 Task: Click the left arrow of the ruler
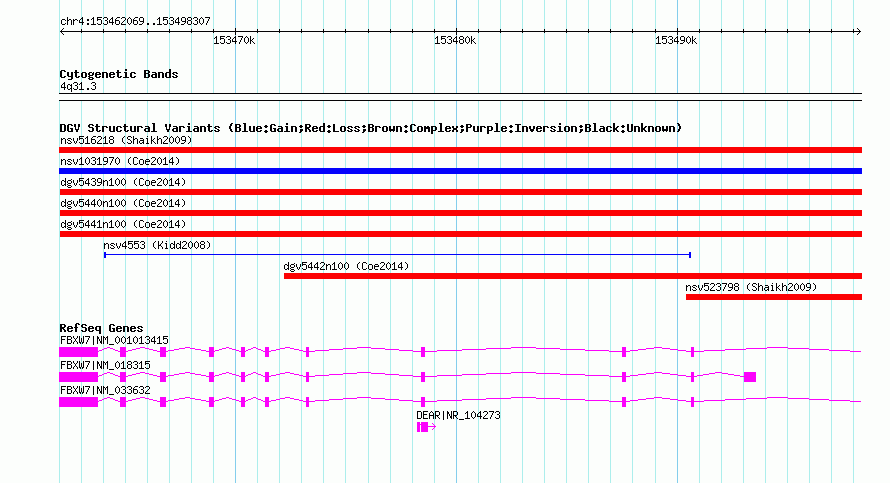click(x=62, y=32)
